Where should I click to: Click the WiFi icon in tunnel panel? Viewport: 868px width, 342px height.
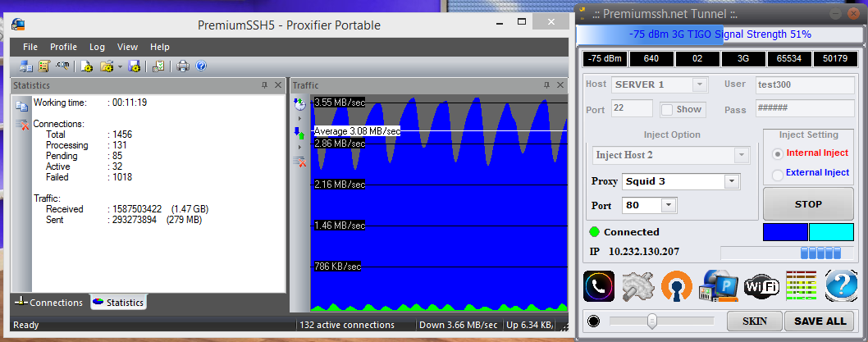pyautogui.click(x=760, y=286)
